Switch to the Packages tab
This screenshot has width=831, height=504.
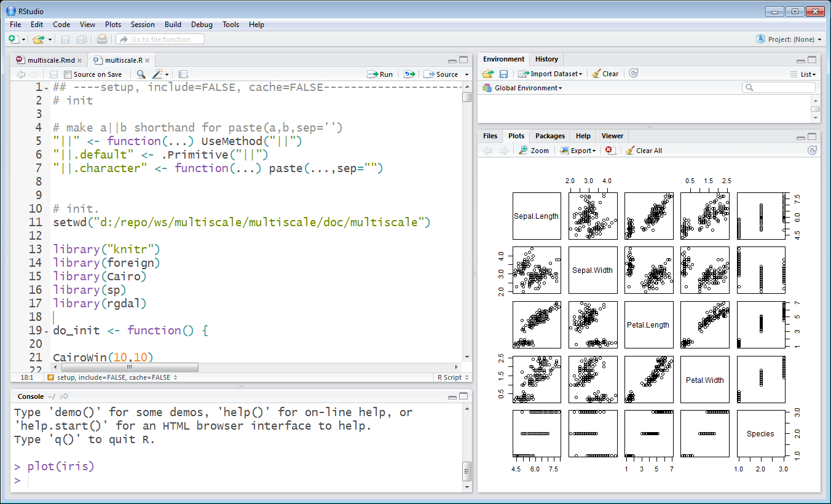pyautogui.click(x=549, y=136)
